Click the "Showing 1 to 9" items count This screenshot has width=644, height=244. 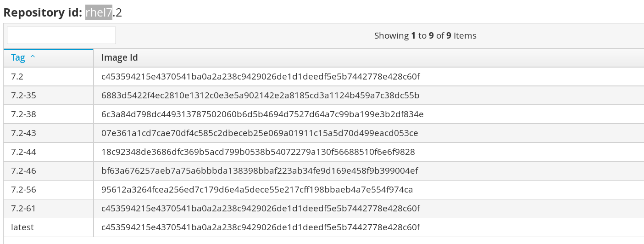pyautogui.click(x=425, y=36)
